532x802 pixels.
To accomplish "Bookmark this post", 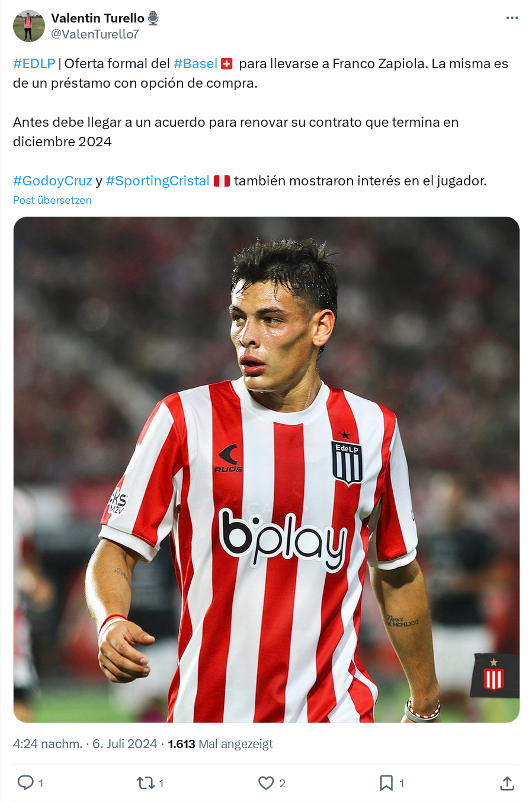I will click(x=386, y=783).
